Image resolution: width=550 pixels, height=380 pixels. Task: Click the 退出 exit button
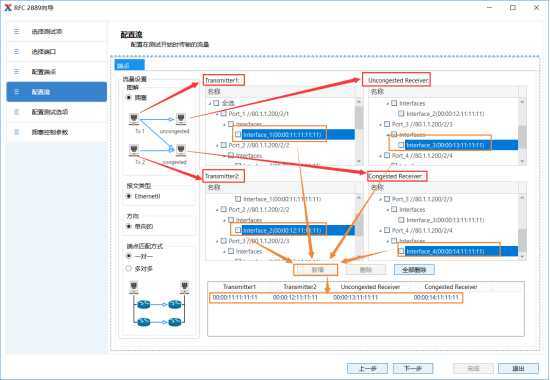[518, 368]
